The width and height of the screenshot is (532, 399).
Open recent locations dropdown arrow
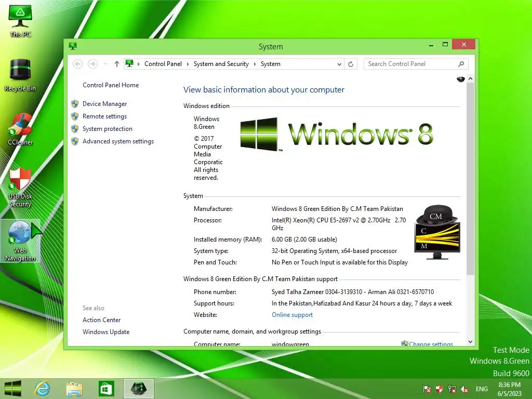pos(105,64)
